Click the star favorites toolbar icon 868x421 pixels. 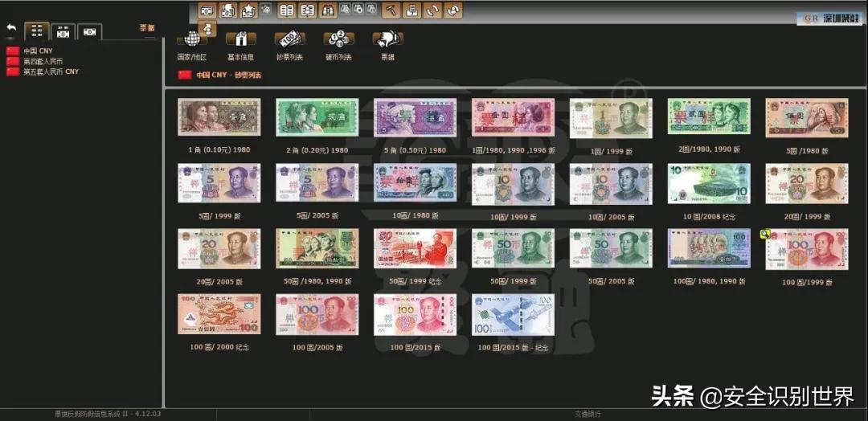click(x=248, y=10)
